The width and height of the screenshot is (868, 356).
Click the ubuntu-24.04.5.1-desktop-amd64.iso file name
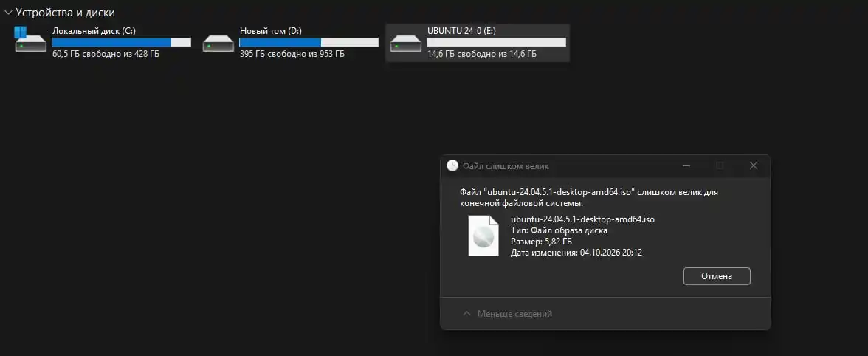(x=582, y=219)
